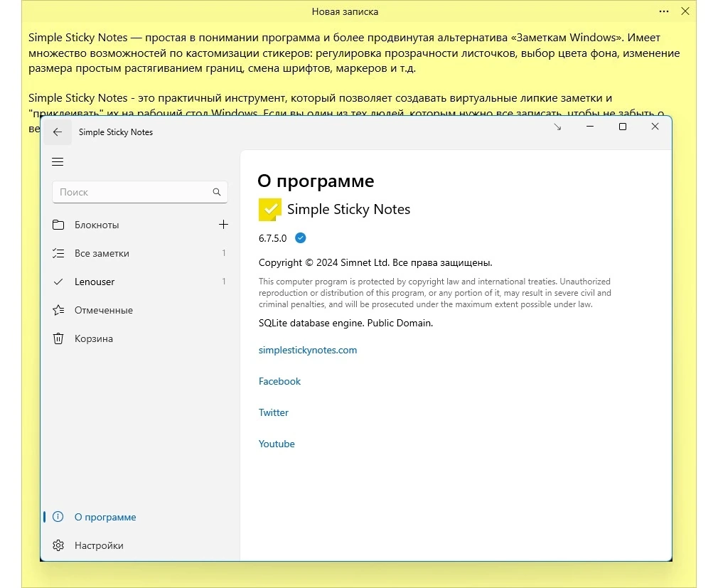This screenshot has width=718, height=588.
Task: Open Настройки settings
Action: [x=139, y=545]
